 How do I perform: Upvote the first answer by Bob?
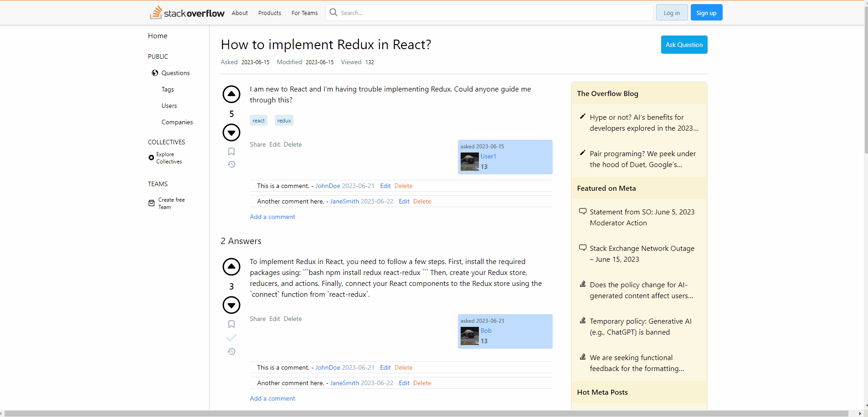231,267
